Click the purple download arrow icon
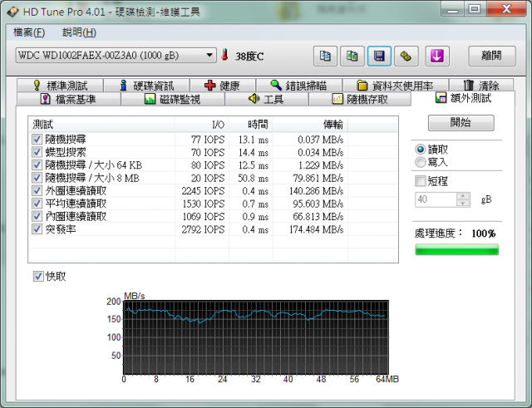Image resolution: width=532 pixels, height=408 pixels. click(437, 56)
